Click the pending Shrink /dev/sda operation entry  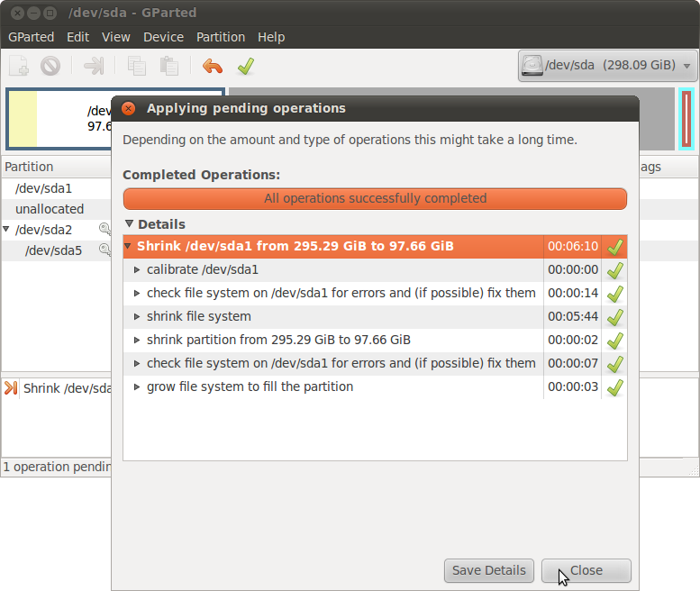(x=67, y=388)
